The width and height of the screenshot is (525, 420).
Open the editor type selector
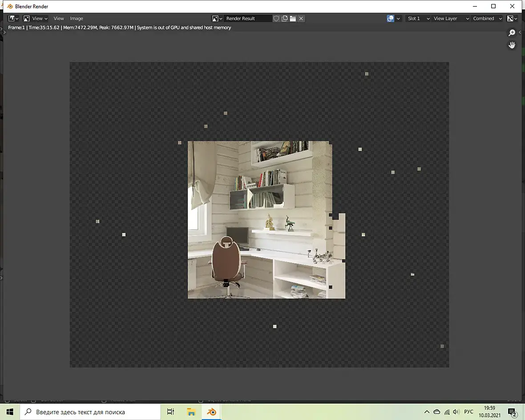click(x=13, y=18)
